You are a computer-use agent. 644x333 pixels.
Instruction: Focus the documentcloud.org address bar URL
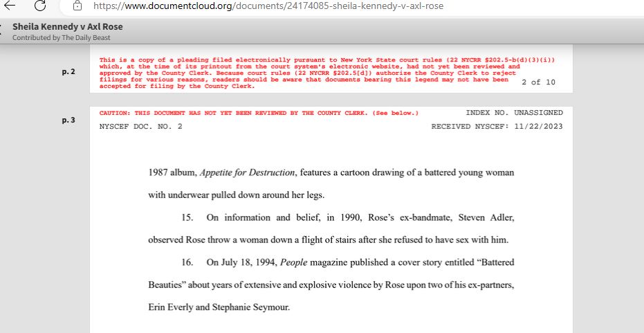coord(268,6)
